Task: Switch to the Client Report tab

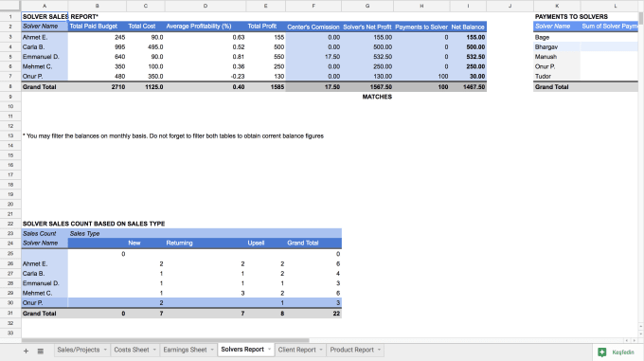Action: point(297,350)
